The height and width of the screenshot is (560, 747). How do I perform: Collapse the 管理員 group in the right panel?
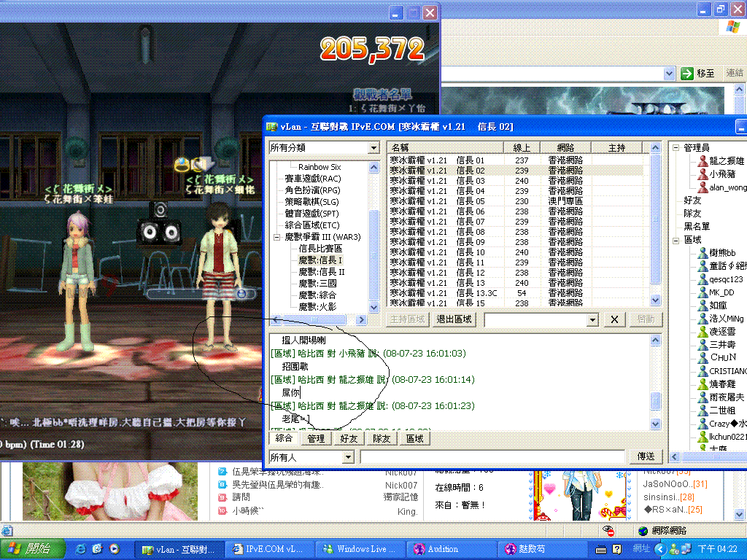click(x=675, y=147)
